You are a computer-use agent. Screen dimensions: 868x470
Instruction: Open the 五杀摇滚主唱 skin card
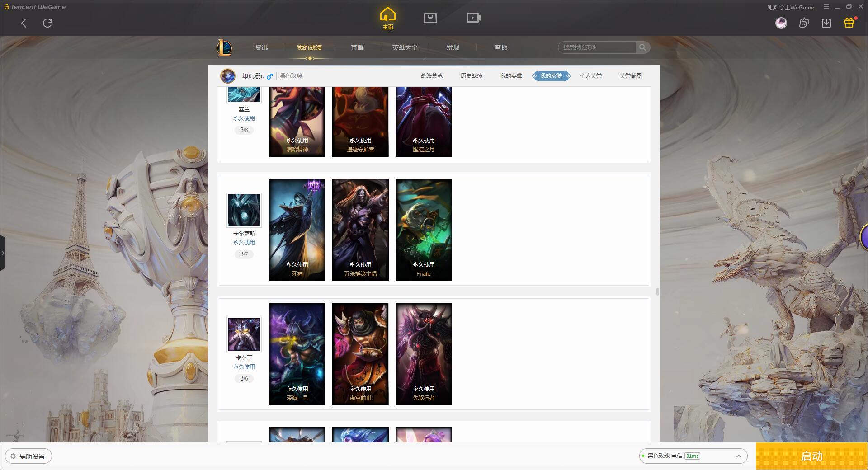pyautogui.click(x=360, y=230)
